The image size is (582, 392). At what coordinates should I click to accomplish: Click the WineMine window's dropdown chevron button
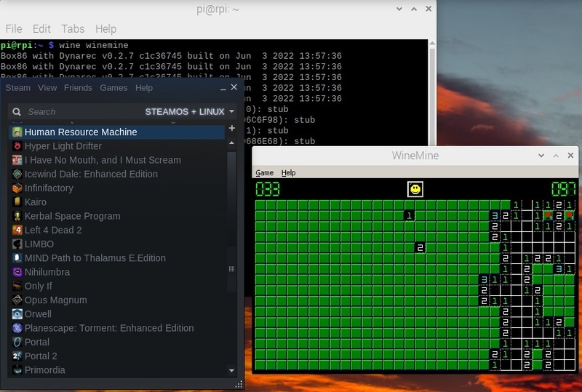[541, 156]
